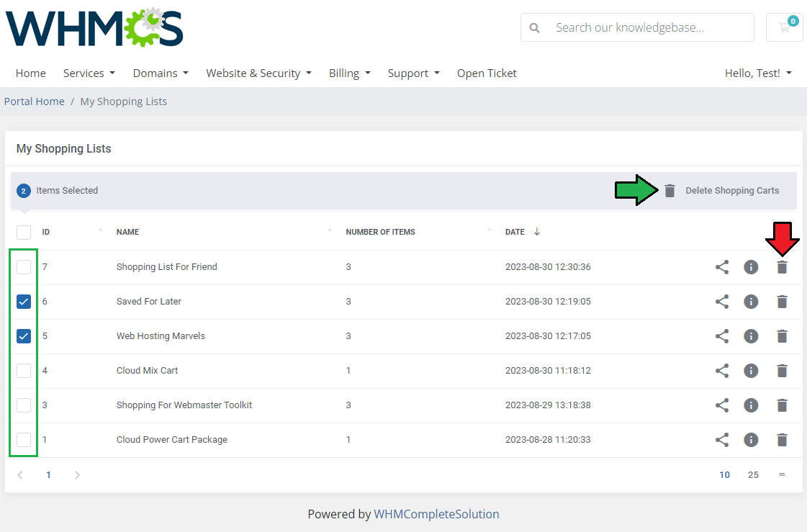Show 25 entries per page
Viewport: 807px width, 532px height.
(x=753, y=475)
